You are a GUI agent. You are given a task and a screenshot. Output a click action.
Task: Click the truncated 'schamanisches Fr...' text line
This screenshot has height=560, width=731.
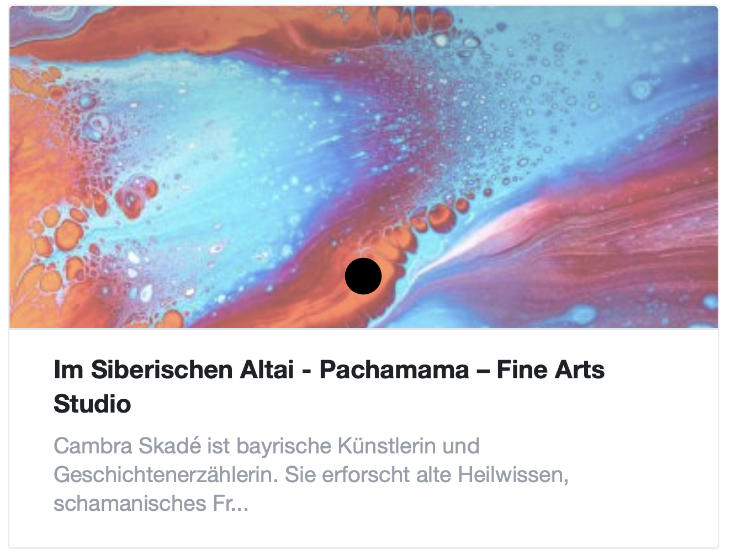pos(151,503)
